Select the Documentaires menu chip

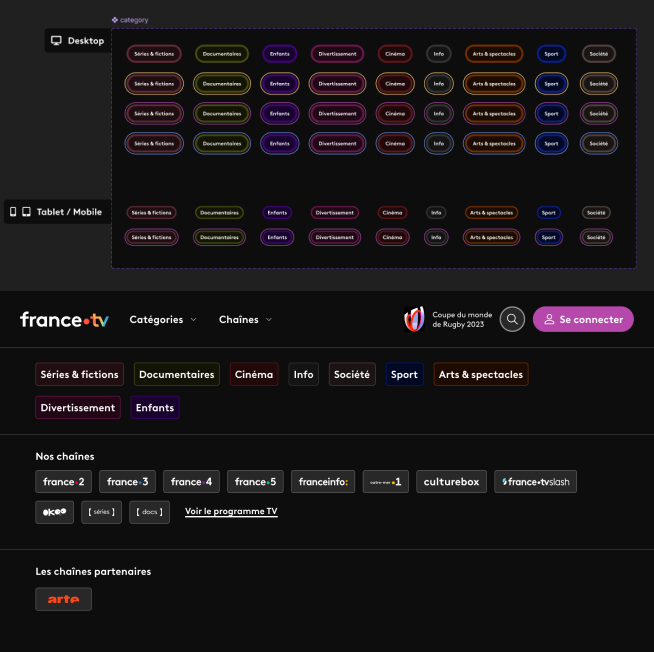coord(176,374)
